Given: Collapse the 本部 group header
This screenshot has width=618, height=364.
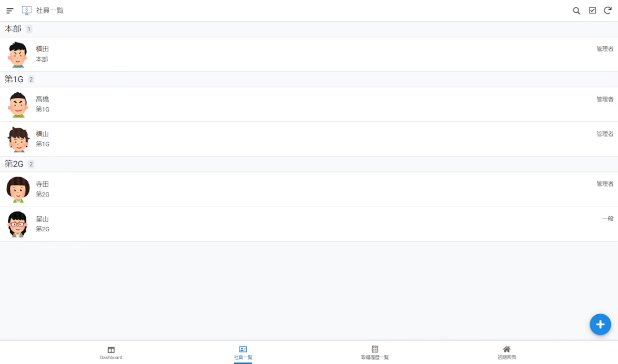Looking at the screenshot, I should pyautogui.click(x=309, y=29).
